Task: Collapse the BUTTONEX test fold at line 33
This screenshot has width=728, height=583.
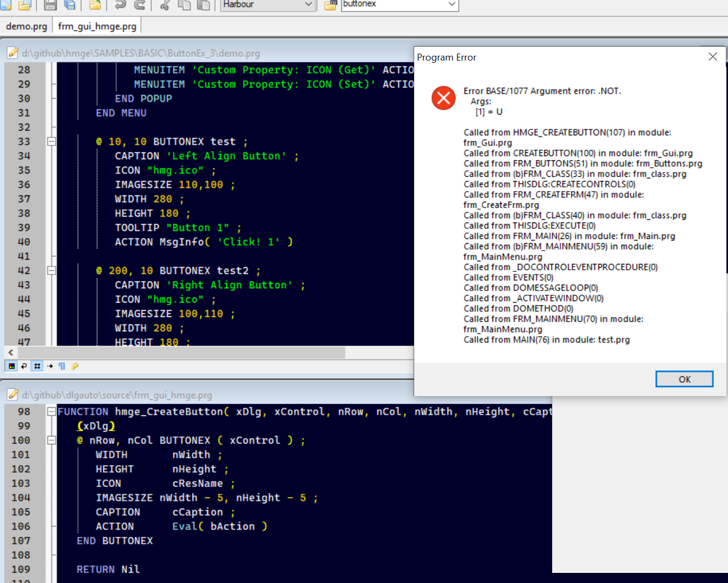Action: (x=52, y=142)
